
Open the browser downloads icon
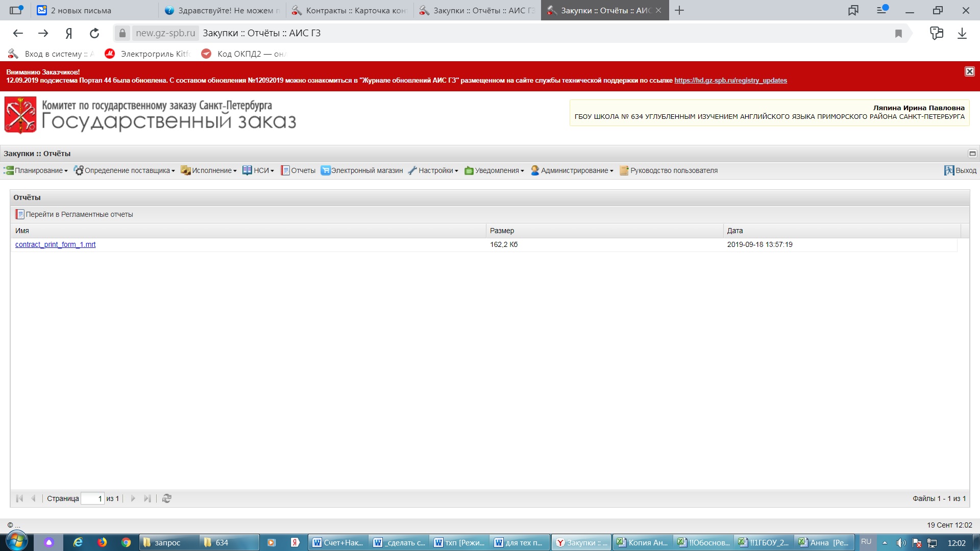962,34
